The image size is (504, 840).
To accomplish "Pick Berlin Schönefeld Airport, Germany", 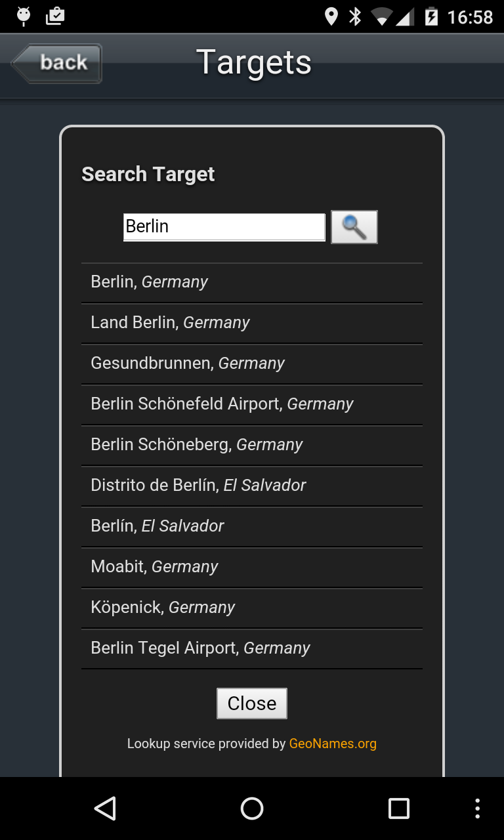I will (252, 404).
